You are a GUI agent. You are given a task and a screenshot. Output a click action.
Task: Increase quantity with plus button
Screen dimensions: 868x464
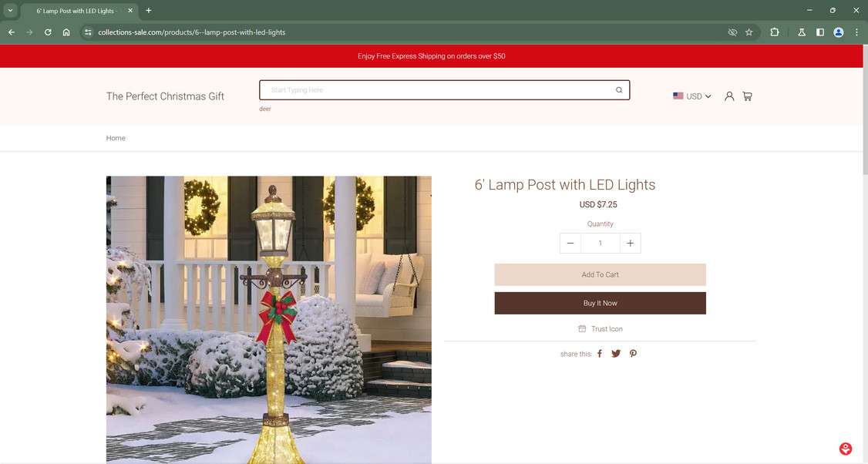630,243
